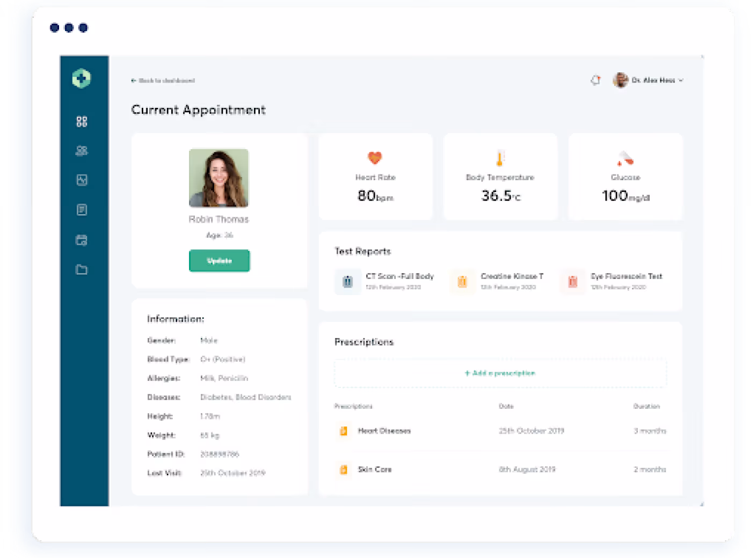Open the Heart Diseases prescription entry
This screenshot has width=756, height=558.
tap(384, 430)
